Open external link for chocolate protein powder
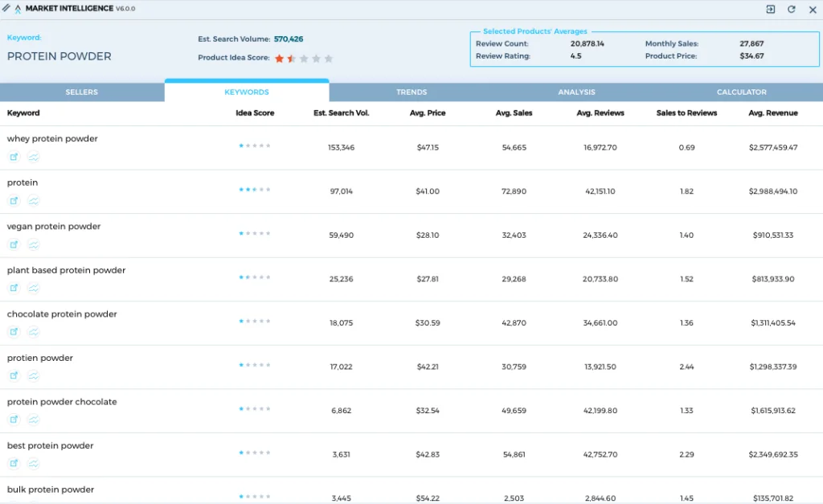The width and height of the screenshot is (823, 504). click(14, 332)
